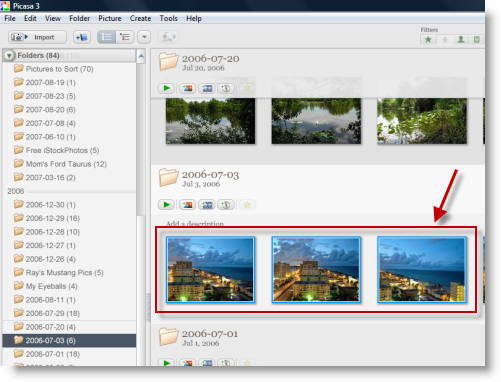The height and width of the screenshot is (382, 501).
Task: Click the folder list scroll up arrow
Action: pyautogui.click(x=141, y=56)
